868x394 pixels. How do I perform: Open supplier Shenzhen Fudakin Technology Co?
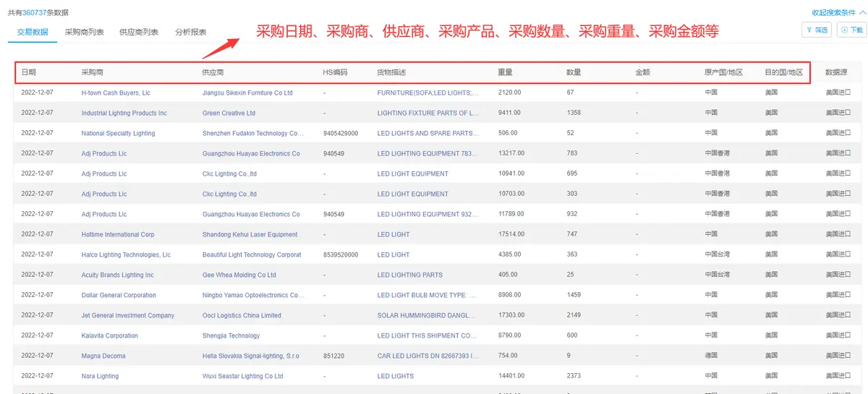pos(253,133)
